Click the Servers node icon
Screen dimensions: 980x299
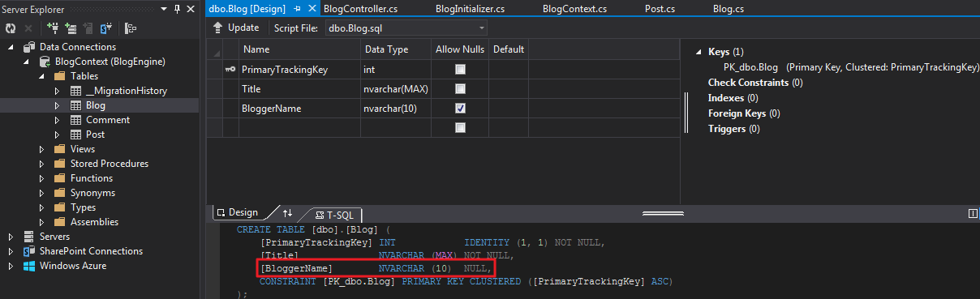(x=29, y=237)
